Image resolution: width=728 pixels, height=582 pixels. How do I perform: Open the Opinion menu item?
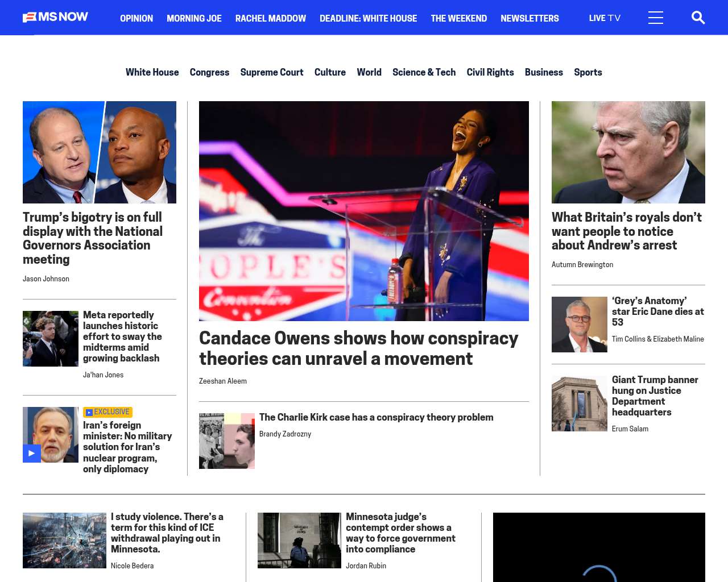pyautogui.click(x=136, y=18)
